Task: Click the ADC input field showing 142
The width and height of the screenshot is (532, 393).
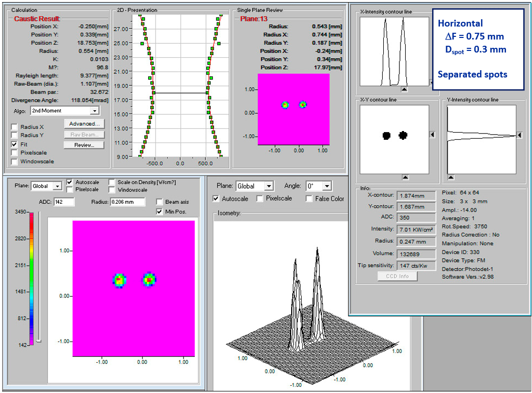Action: tap(64, 202)
